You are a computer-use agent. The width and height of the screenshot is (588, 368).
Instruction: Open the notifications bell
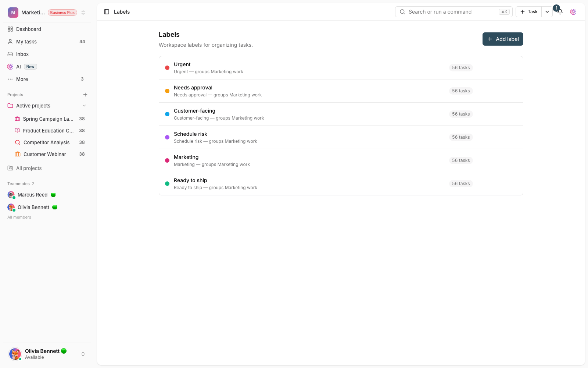pyautogui.click(x=560, y=12)
